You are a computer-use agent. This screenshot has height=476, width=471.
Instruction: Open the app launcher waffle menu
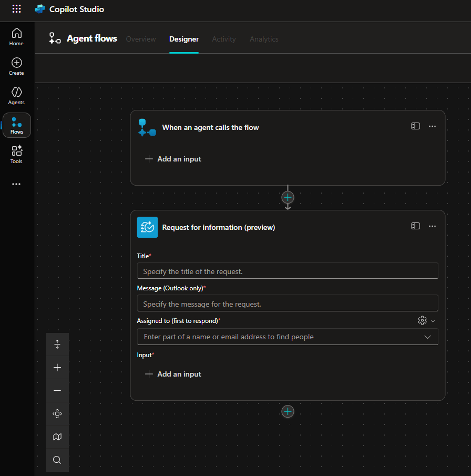pyautogui.click(x=17, y=9)
